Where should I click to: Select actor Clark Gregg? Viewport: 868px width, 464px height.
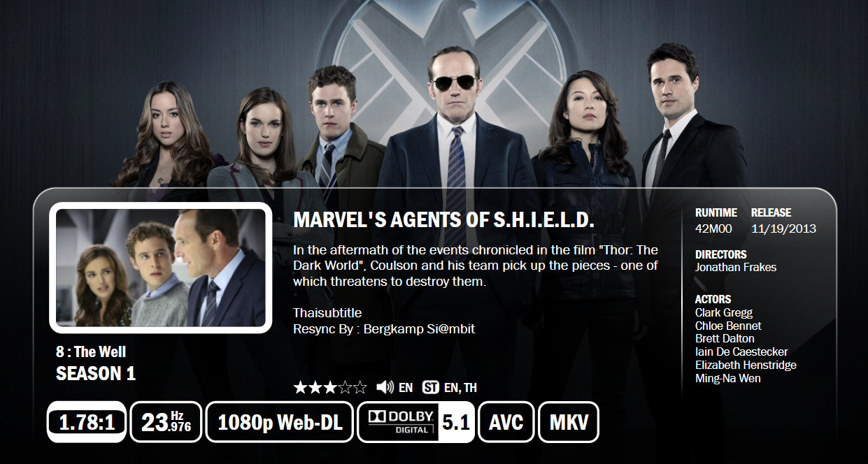point(724,312)
